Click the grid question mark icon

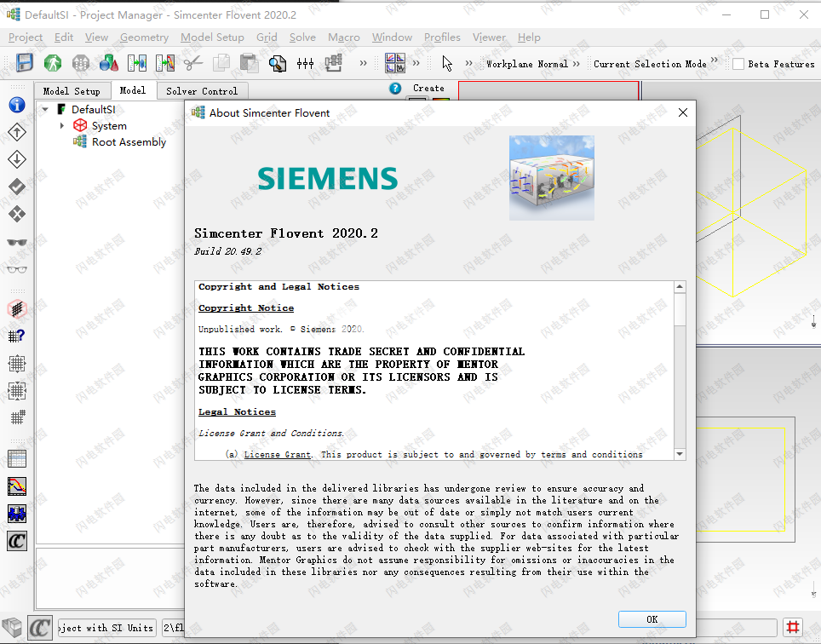coord(17,336)
